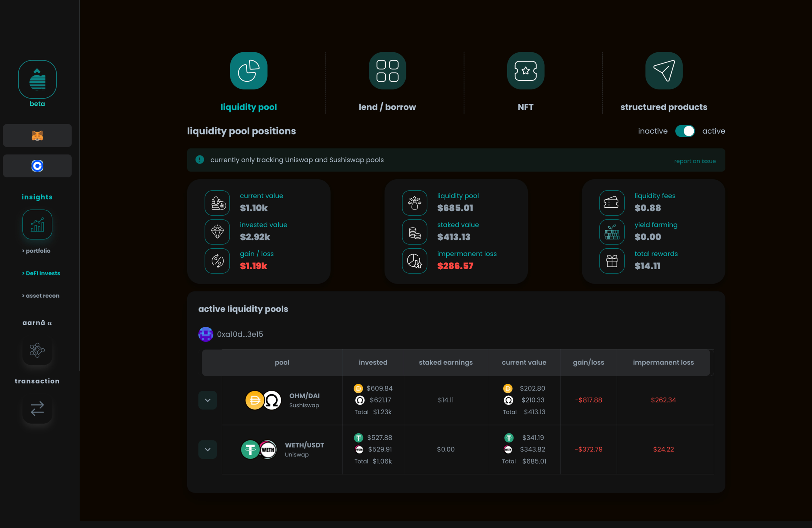
Task: Expand the WETH/USDT Uniswap pool row
Action: point(208,450)
